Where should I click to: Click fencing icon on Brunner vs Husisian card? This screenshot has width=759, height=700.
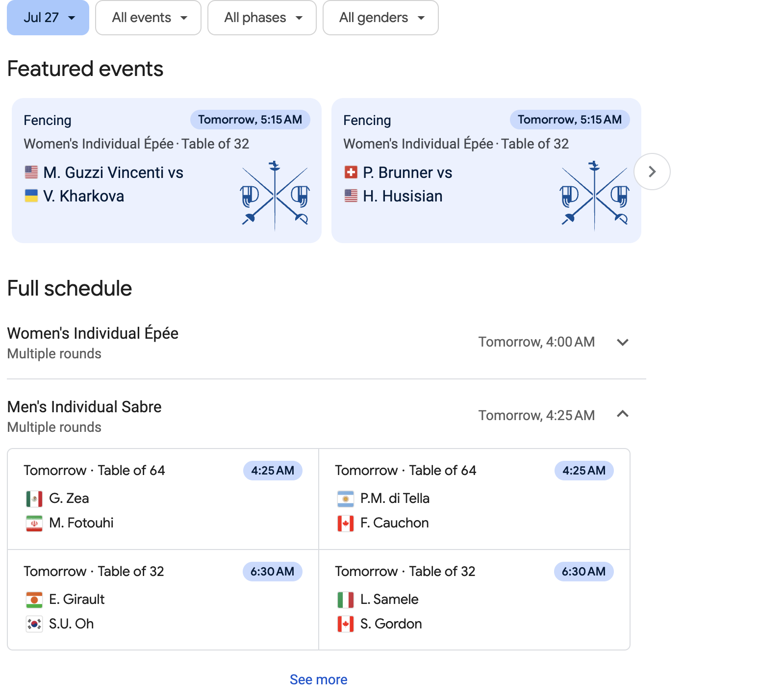click(x=594, y=195)
